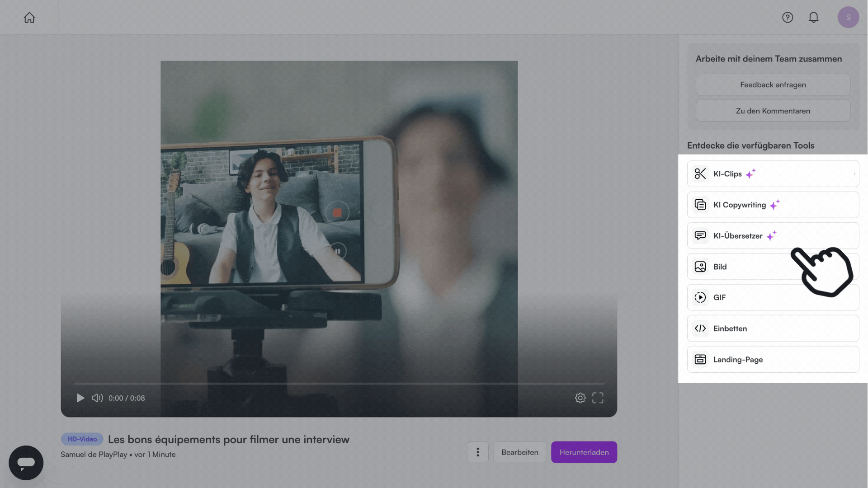Click the Arbeite mit deinem Team zusammen heading
This screenshot has height=488, width=868.
(769, 59)
